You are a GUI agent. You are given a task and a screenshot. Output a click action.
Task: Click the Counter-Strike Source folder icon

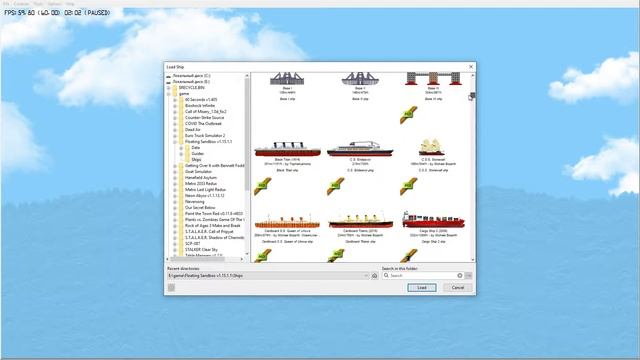pyautogui.click(x=181, y=118)
